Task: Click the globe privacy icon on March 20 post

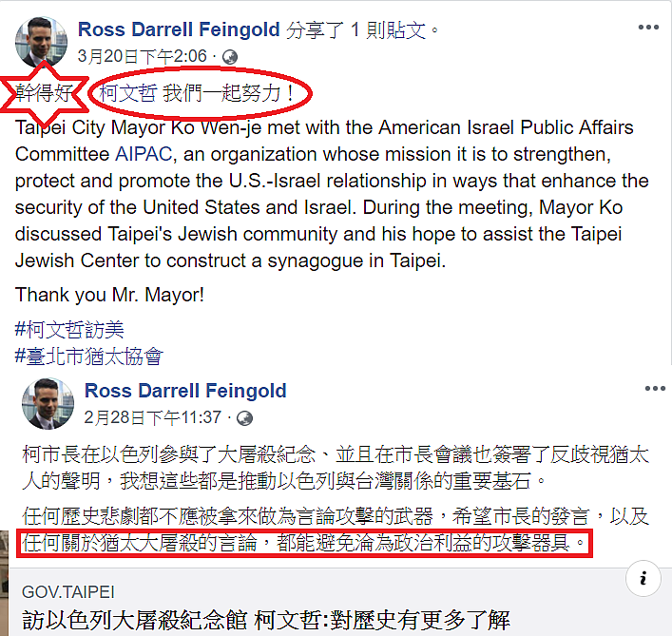Action: click(230, 57)
